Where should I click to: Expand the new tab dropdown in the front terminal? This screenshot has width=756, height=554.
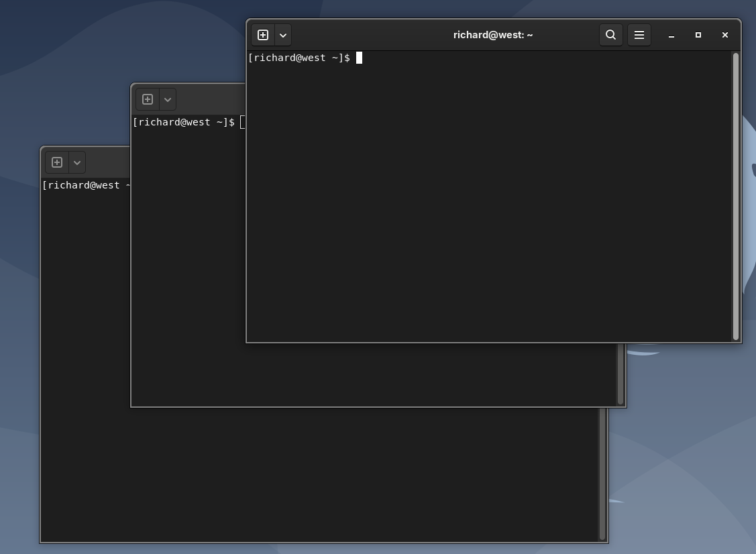point(283,35)
